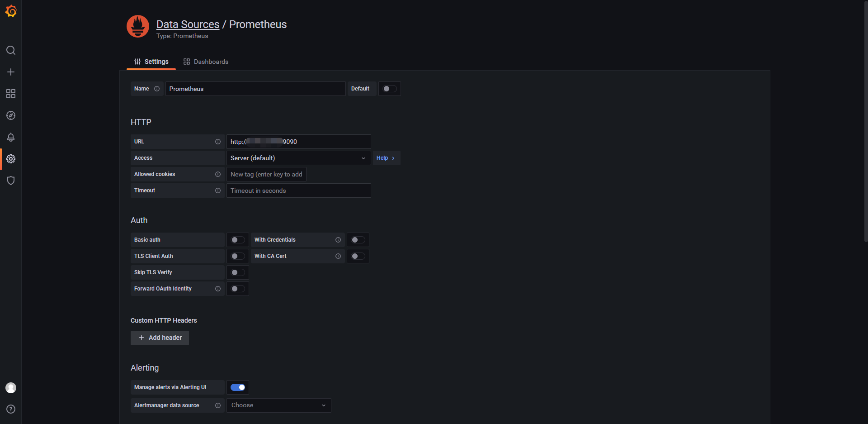
Task: Switch to the Settings tab
Action: click(151, 62)
